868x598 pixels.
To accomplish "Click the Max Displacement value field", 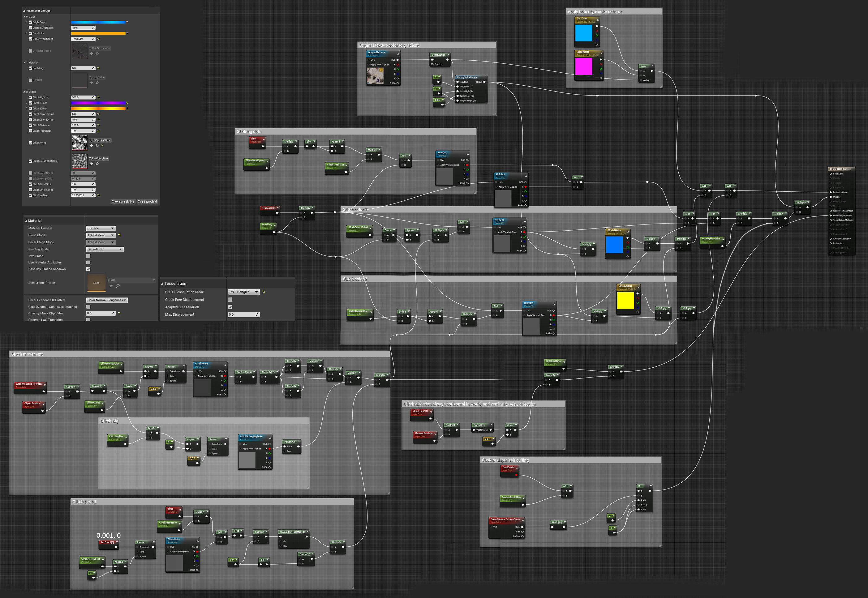I will 244,315.
